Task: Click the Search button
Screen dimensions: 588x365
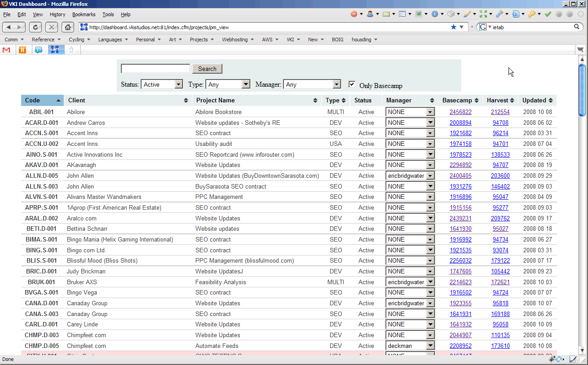Action: click(x=207, y=69)
